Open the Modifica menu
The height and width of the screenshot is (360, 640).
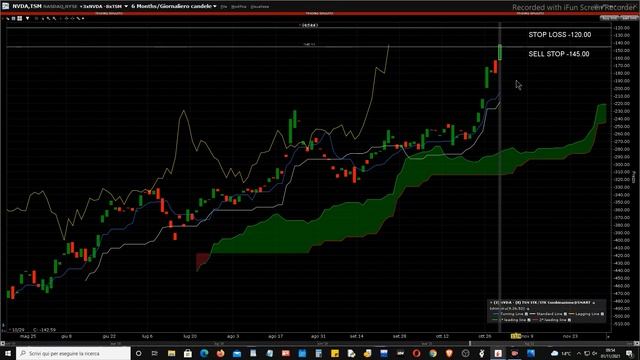pos(239,7)
